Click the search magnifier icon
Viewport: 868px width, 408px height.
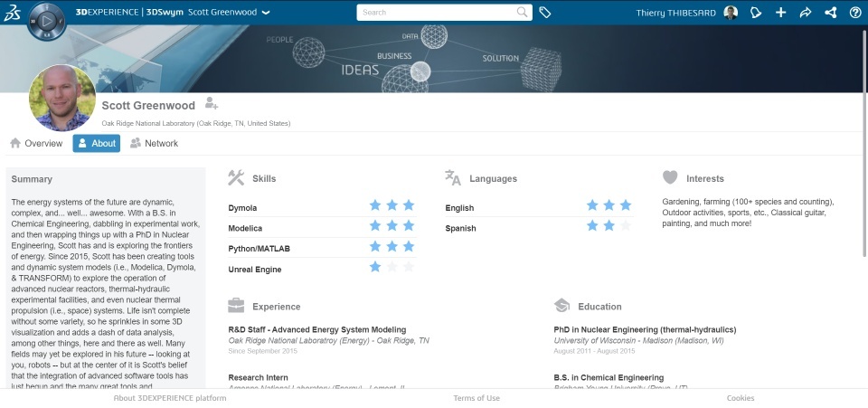pyautogui.click(x=522, y=12)
